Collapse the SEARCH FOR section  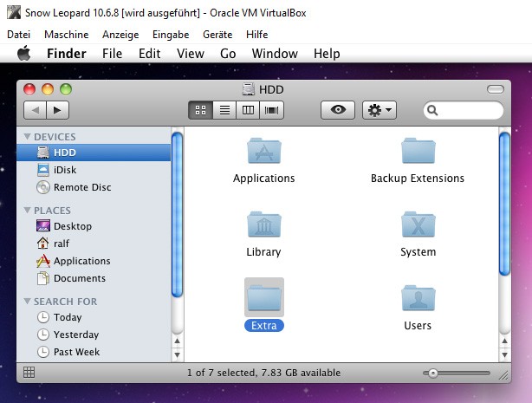pyautogui.click(x=27, y=301)
